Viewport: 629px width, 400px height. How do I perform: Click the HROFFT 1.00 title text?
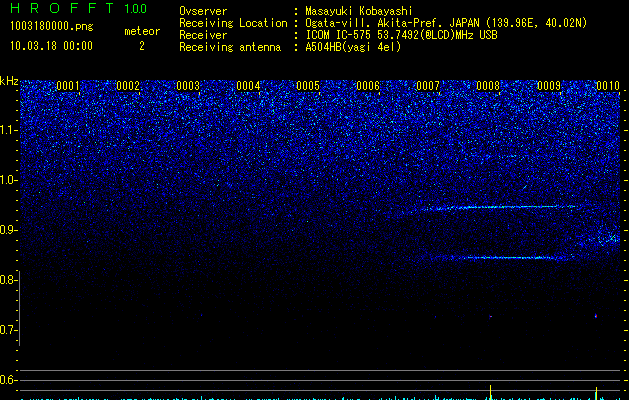[x=79, y=8]
